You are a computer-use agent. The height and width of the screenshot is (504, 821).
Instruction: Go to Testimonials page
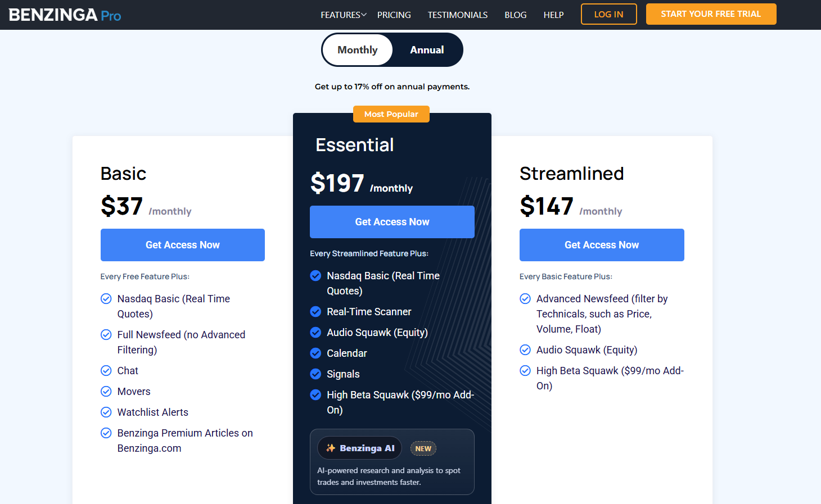click(x=457, y=15)
